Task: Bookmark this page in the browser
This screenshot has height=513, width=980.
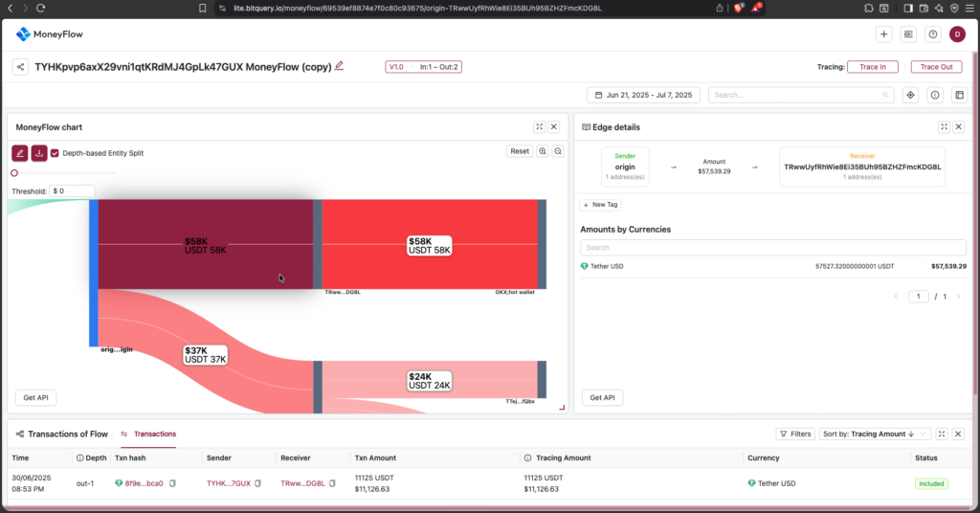Action: point(203,8)
